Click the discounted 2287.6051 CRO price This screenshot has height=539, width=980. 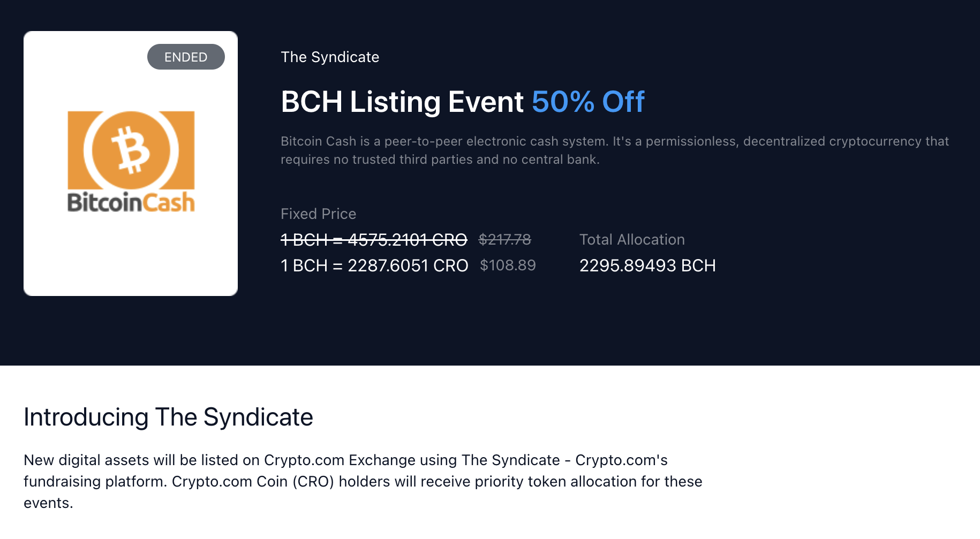point(374,265)
